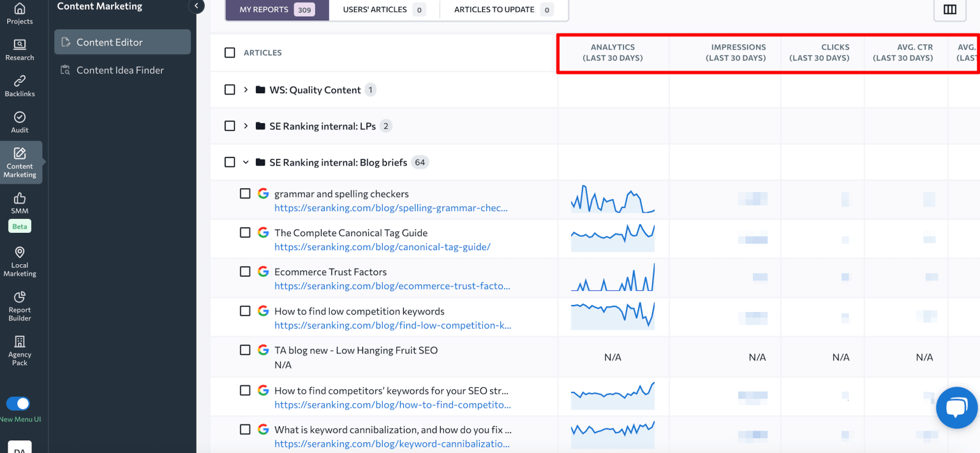Toggle the New Menu UI switch
This screenshot has height=453, width=980.
18,403
